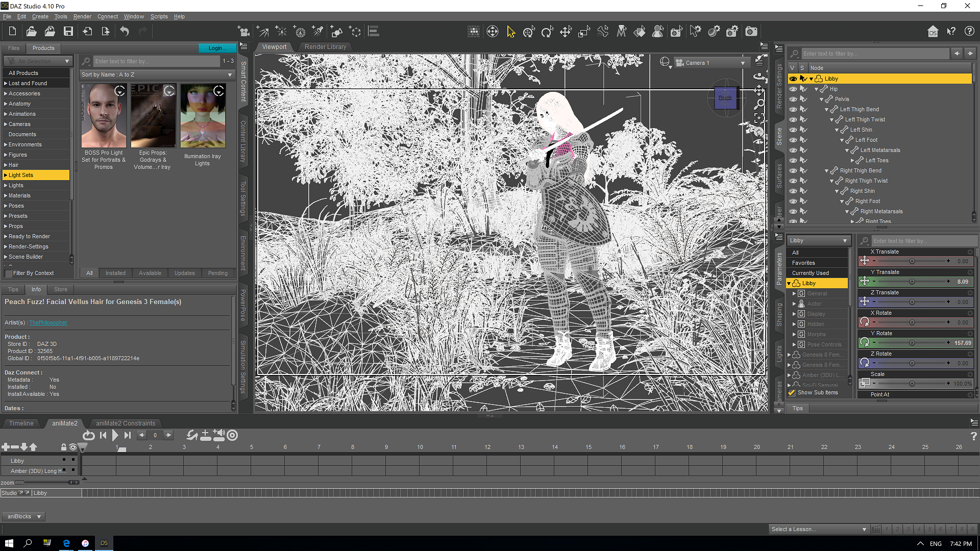Toggle visibility eye for Libby node

793,79
